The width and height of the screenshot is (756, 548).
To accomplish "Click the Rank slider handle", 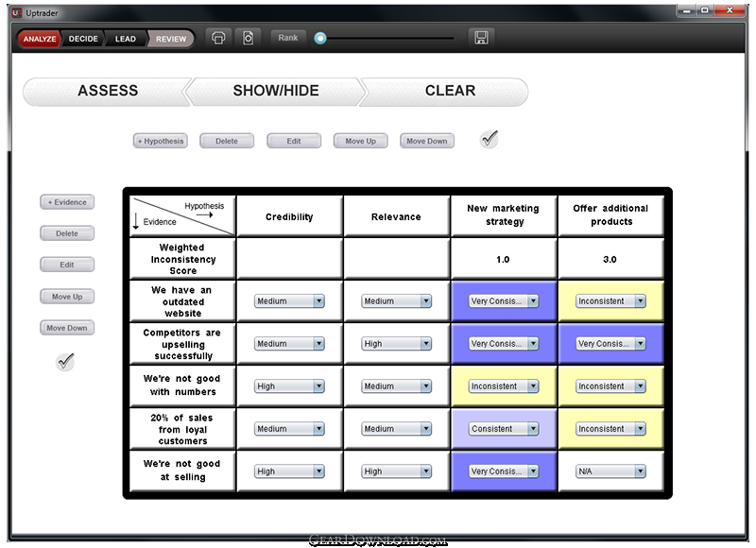I will (320, 38).
